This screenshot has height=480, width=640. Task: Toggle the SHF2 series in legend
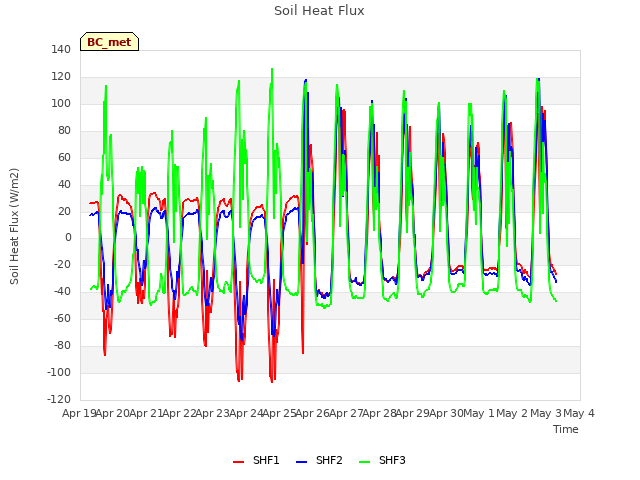pos(319,460)
